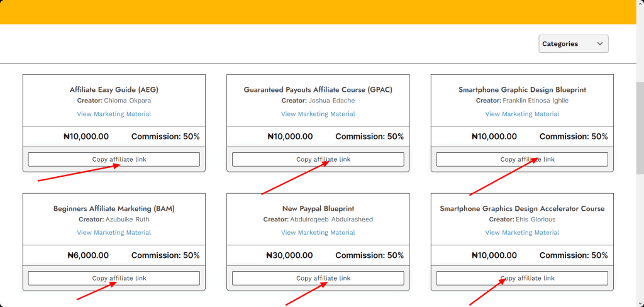Image resolution: width=644 pixels, height=307 pixels.
Task: Click the Smartphone Graphics Design Accelerator Course title
Action: pyautogui.click(x=522, y=208)
